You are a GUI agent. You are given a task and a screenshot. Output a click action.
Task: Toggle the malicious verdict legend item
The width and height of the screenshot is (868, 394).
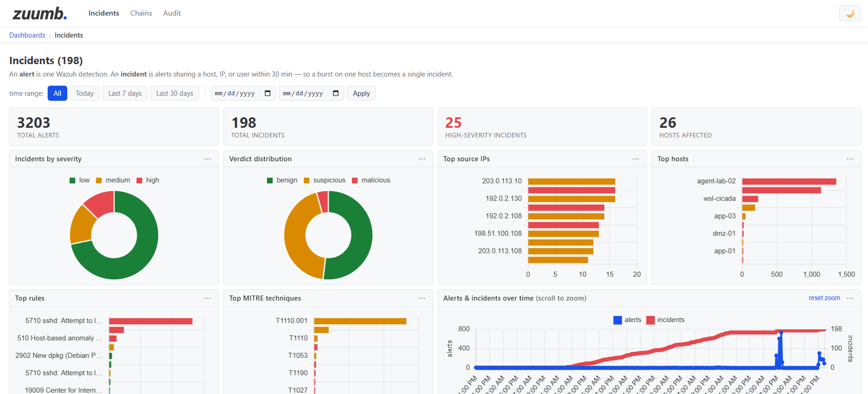(x=371, y=180)
